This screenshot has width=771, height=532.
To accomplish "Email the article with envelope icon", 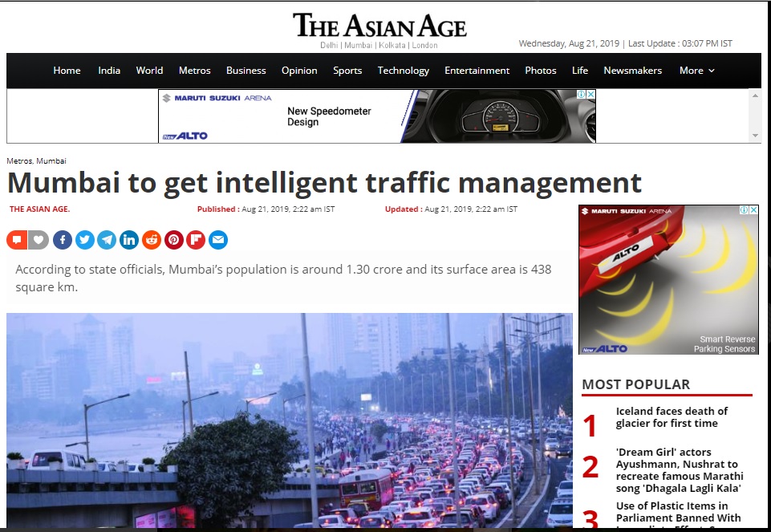I will pyautogui.click(x=218, y=240).
